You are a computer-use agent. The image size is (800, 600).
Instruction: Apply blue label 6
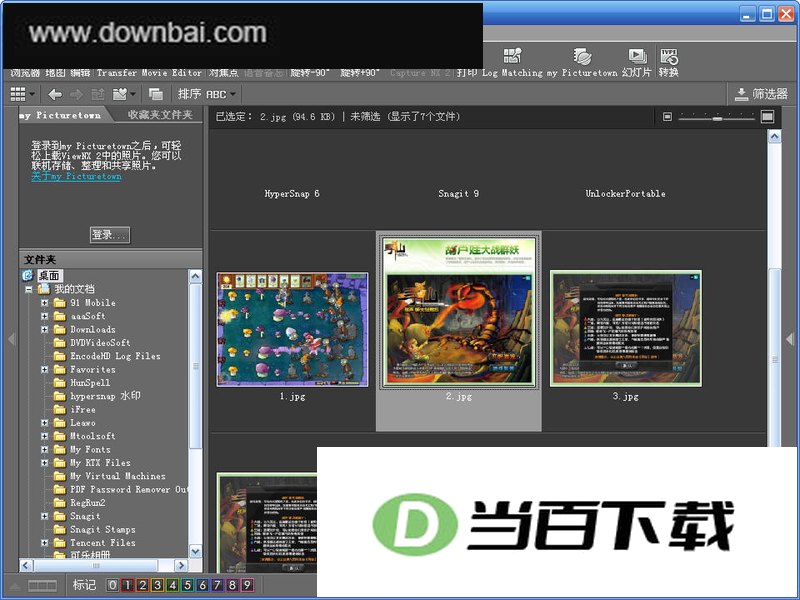pyautogui.click(x=203, y=585)
